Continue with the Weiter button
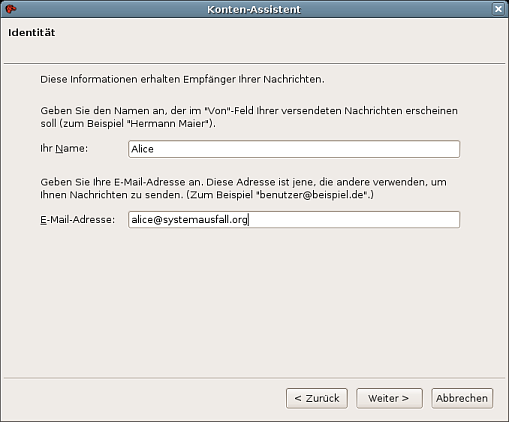Screen dimensions: 509x422 tap(389, 398)
